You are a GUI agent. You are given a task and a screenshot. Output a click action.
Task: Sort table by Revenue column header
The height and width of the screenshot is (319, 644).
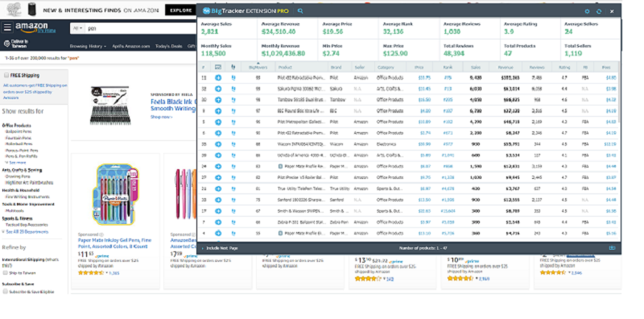pyautogui.click(x=506, y=68)
